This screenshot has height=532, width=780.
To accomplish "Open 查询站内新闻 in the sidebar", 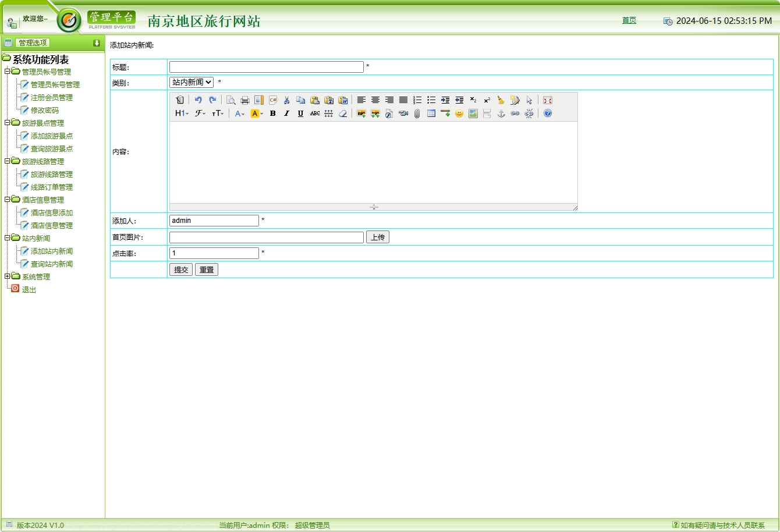I will click(x=52, y=264).
